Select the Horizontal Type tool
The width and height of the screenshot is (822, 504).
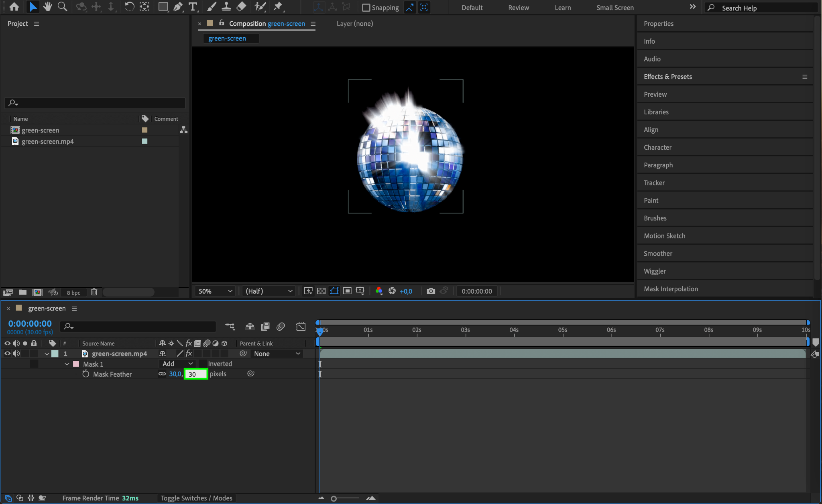tap(193, 7)
